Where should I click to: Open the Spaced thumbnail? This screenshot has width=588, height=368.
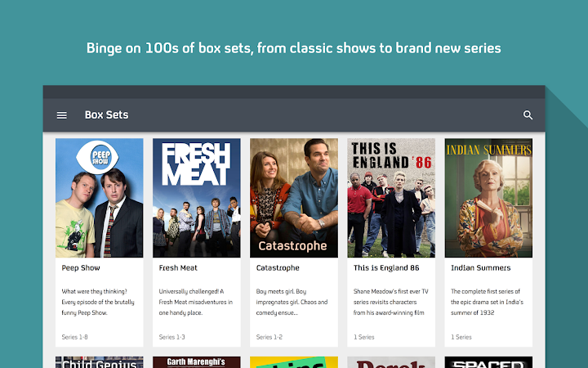tap(488, 362)
